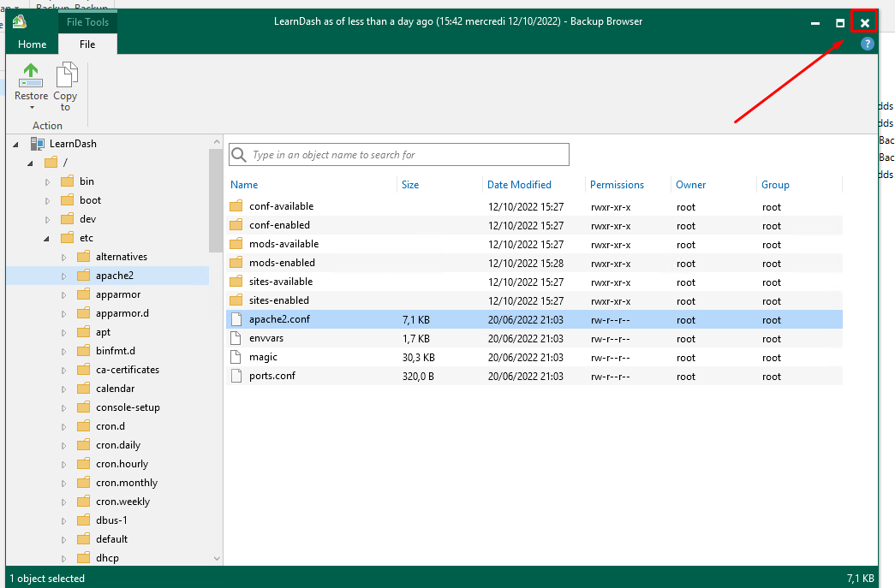Sort by the Group column header
Viewport: 895px width, 588px height.
click(775, 185)
